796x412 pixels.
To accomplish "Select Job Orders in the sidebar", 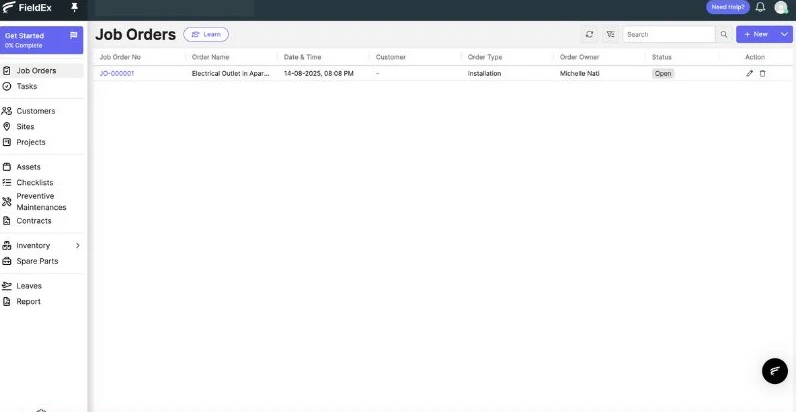I will pos(42,71).
